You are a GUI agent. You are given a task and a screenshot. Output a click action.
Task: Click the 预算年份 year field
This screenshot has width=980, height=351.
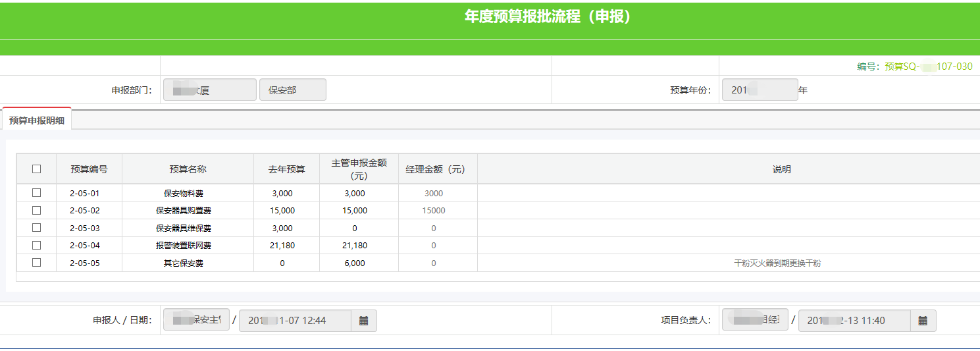pos(760,90)
